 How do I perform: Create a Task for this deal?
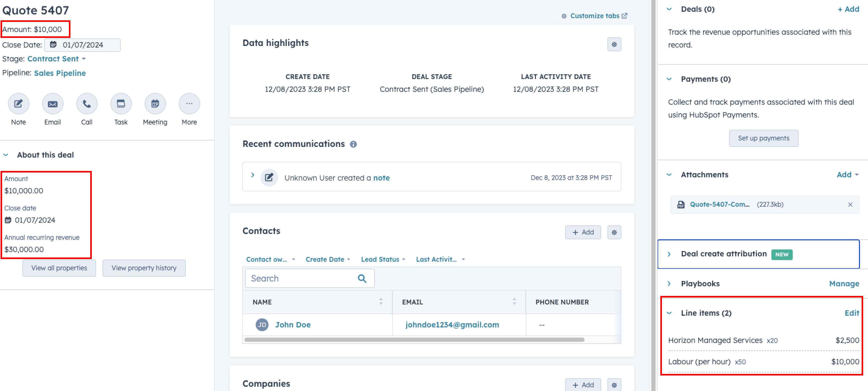(121, 103)
